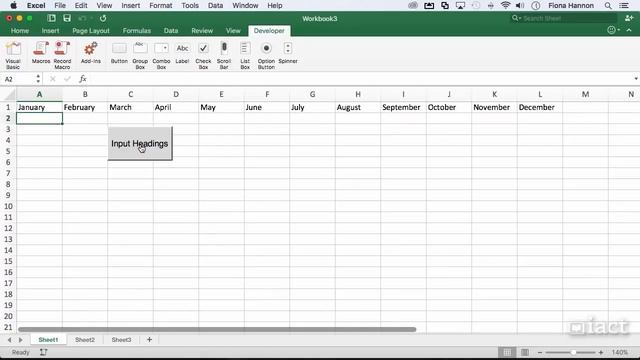Switch to Page Layout view in status bar
Image resolution: width=640 pixels, height=360 pixels.
pos(525,352)
